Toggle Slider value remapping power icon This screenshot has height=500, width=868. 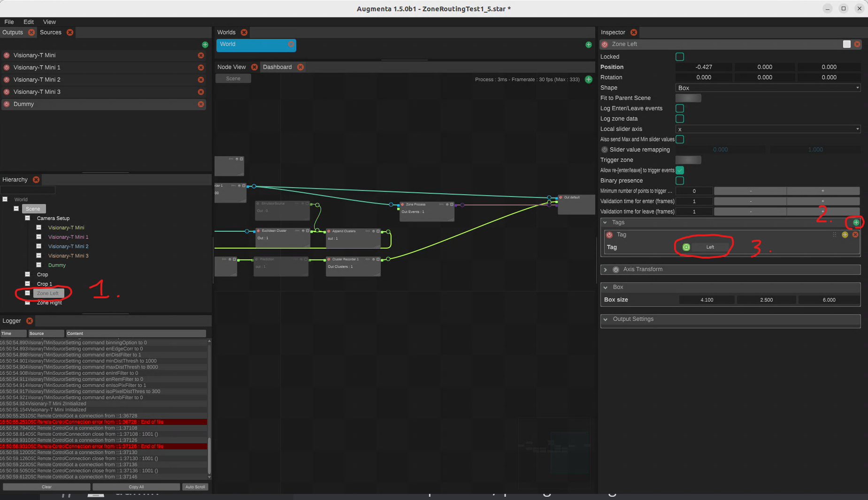coord(605,150)
